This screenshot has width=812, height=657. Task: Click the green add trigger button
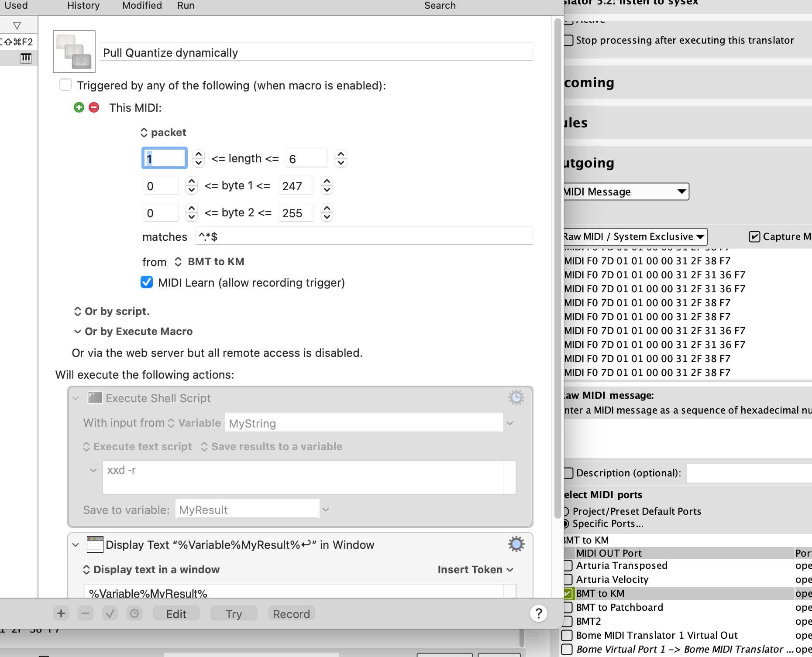coord(79,107)
